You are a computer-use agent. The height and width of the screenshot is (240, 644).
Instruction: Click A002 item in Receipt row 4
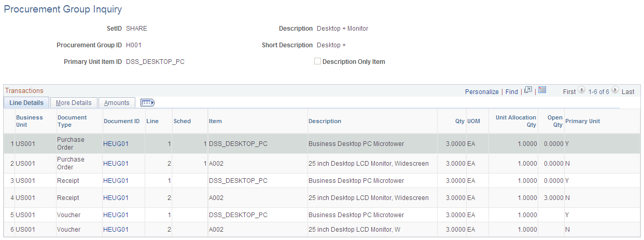tap(216, 198)
